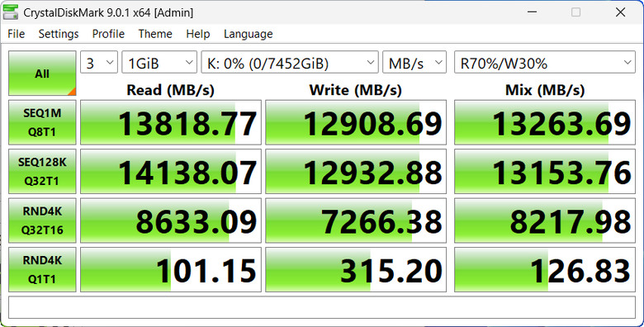Close the CrystalDiskMark window
644x327 pixels.
[x=620, y=12]
